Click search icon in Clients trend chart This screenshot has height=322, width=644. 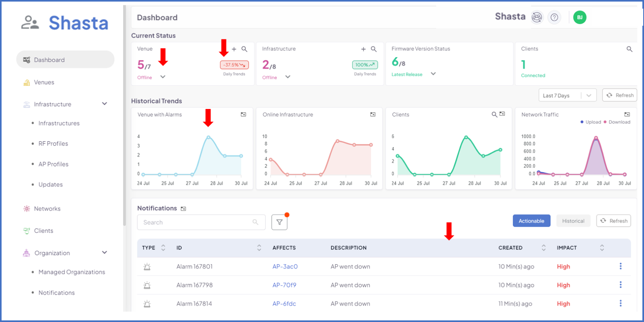(494, 115)
